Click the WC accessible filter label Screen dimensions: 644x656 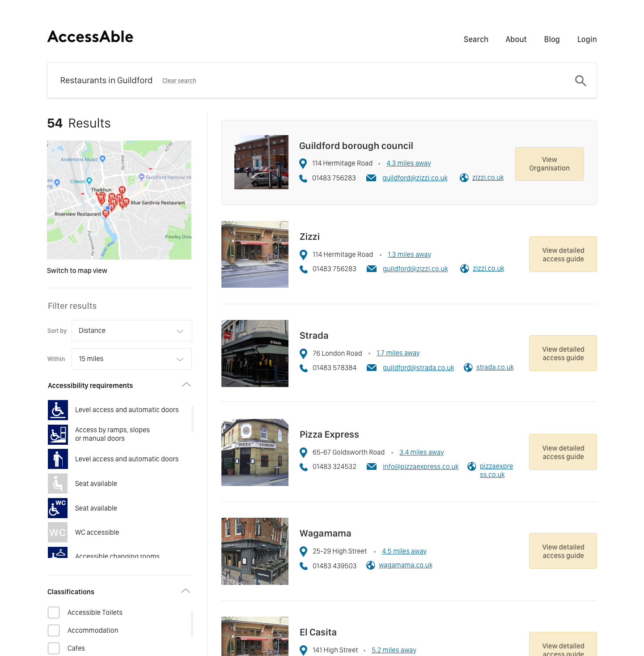pos(97,532)
